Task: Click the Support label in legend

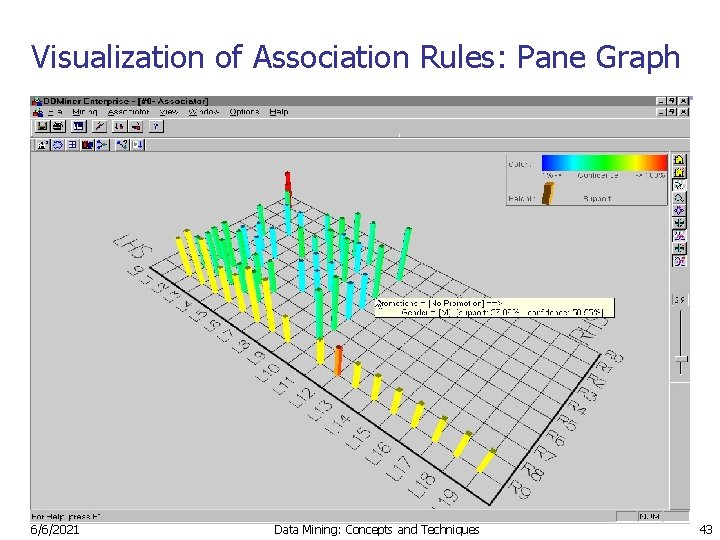Action: tap(597, 199)
